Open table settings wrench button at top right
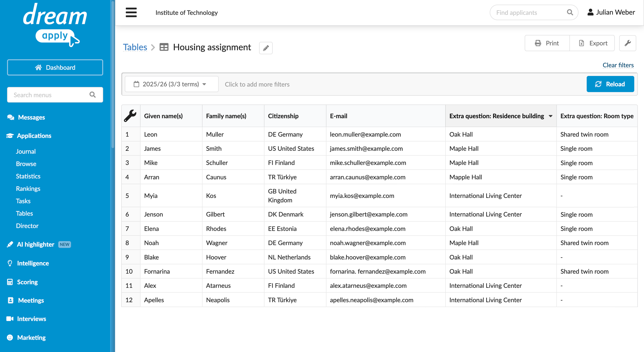 (x=627, y=43)
